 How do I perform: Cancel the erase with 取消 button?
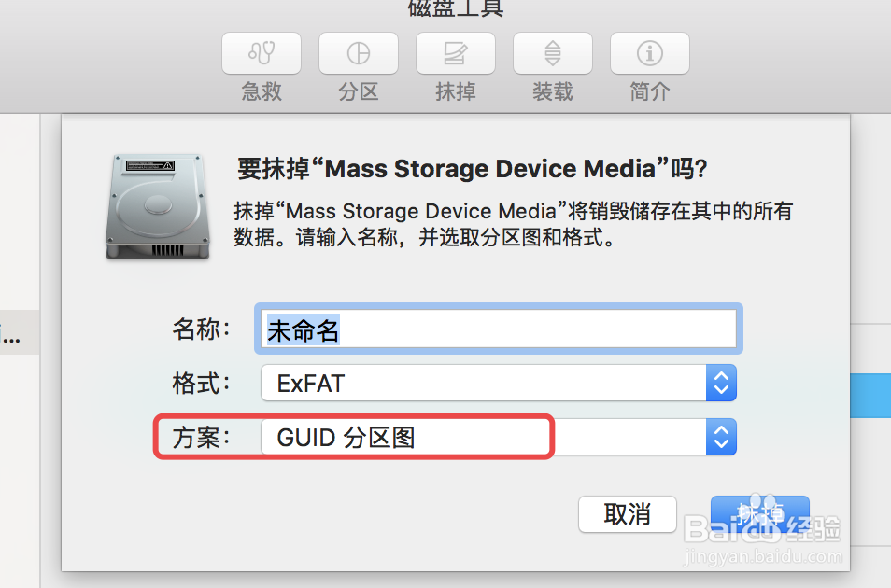628,514
